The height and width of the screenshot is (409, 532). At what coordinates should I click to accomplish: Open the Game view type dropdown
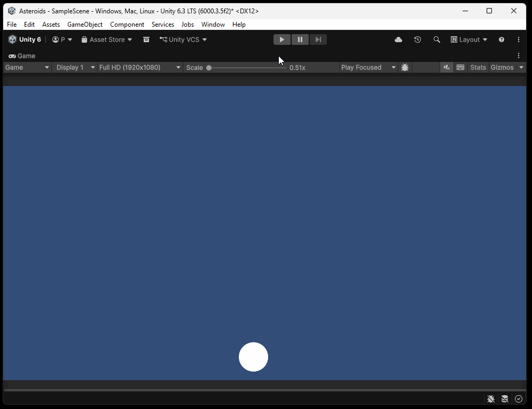[x=27, y=67]
